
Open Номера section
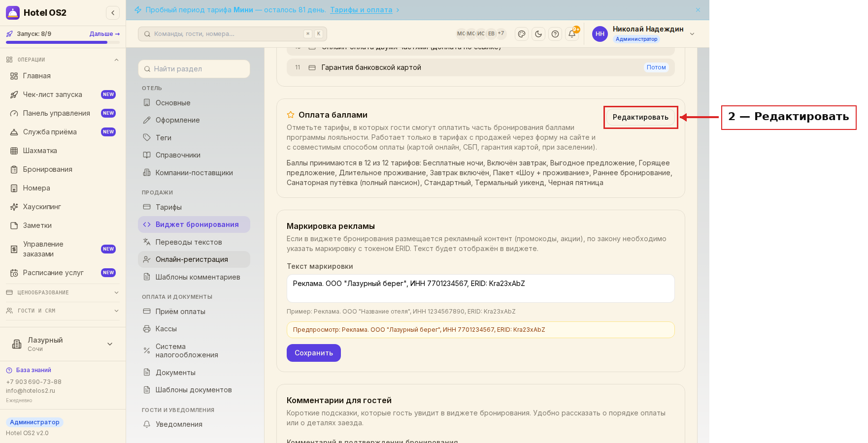(x=63, y=188)
